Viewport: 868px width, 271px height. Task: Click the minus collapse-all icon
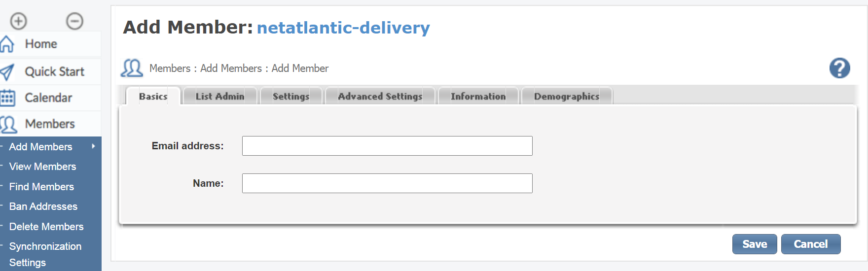[x=75, y=21]
